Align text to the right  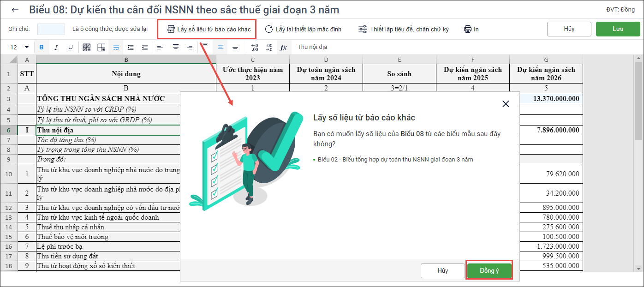(190, 47)
